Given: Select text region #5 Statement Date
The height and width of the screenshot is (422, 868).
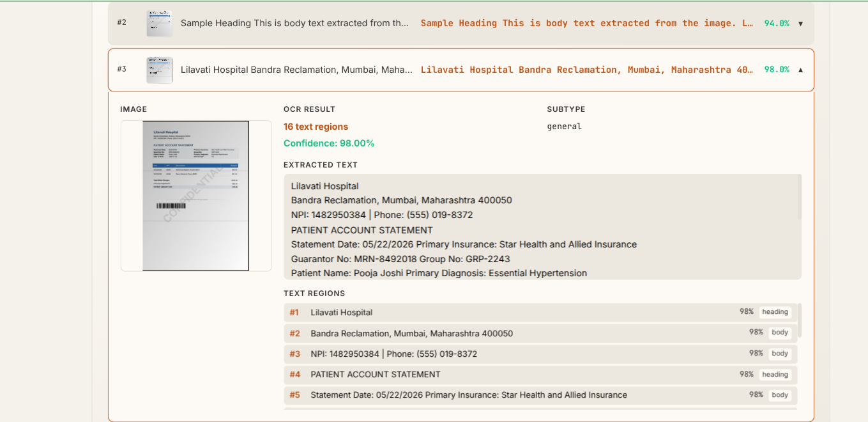Looking at the screenshot, I should (540, 395).
